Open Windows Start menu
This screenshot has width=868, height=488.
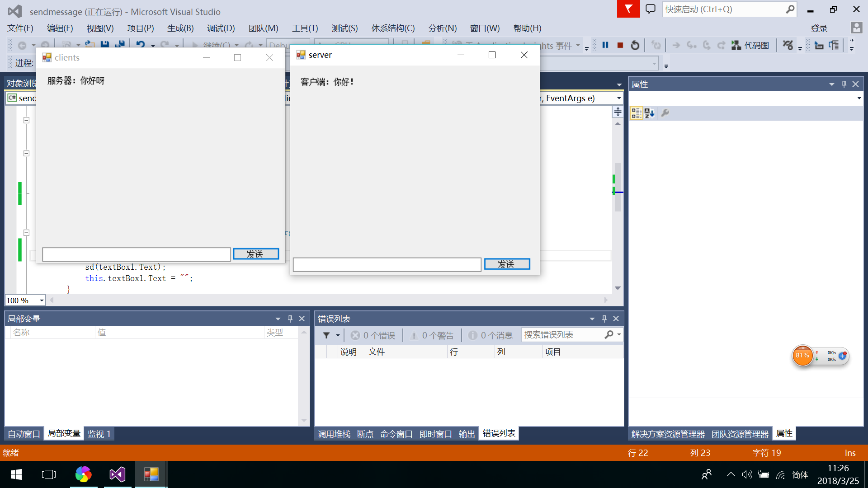tap(16, 474)
